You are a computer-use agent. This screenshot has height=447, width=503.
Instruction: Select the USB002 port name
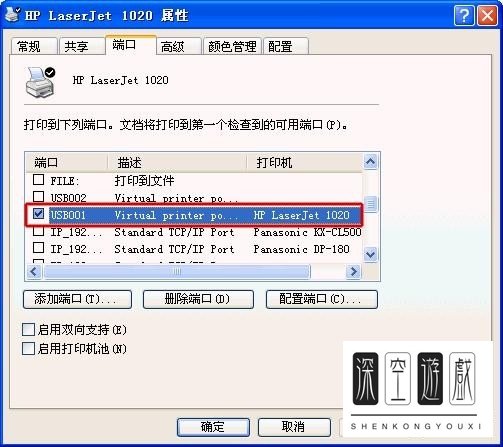click(x=68, y=198)
